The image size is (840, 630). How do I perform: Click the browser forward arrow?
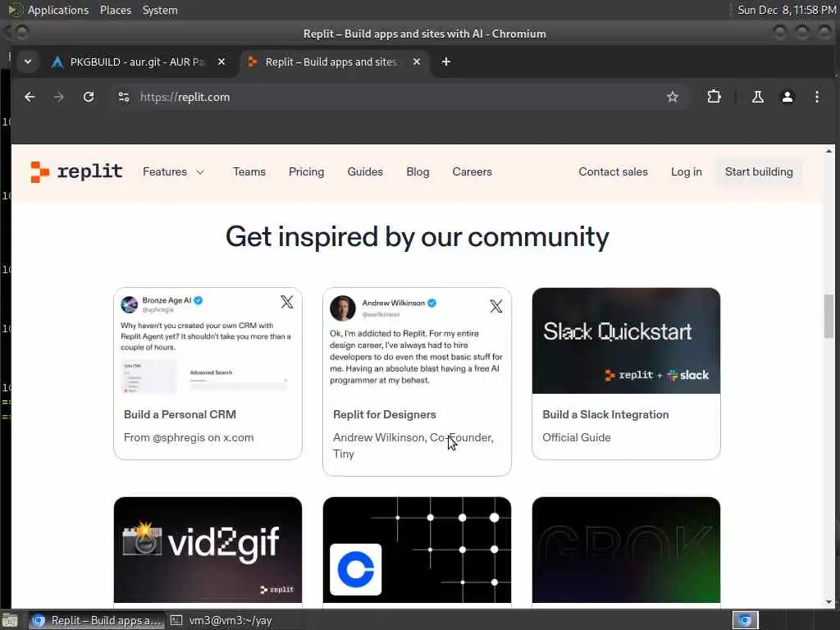pyautogui.click(x=59, y=97)
